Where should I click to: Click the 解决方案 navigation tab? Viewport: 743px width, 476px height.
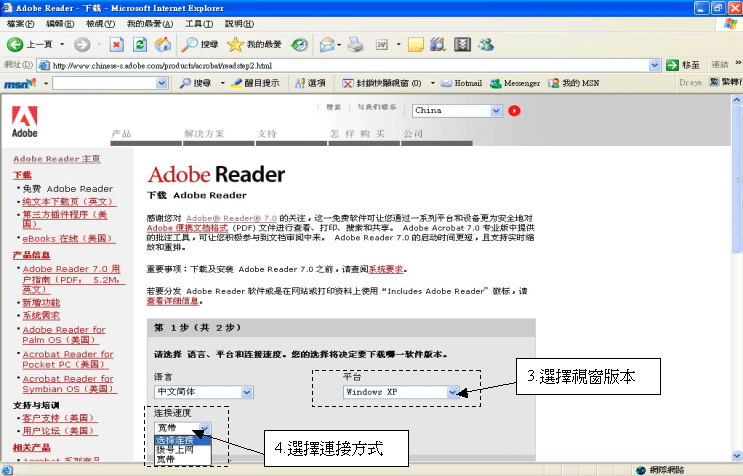click(204, 134)
